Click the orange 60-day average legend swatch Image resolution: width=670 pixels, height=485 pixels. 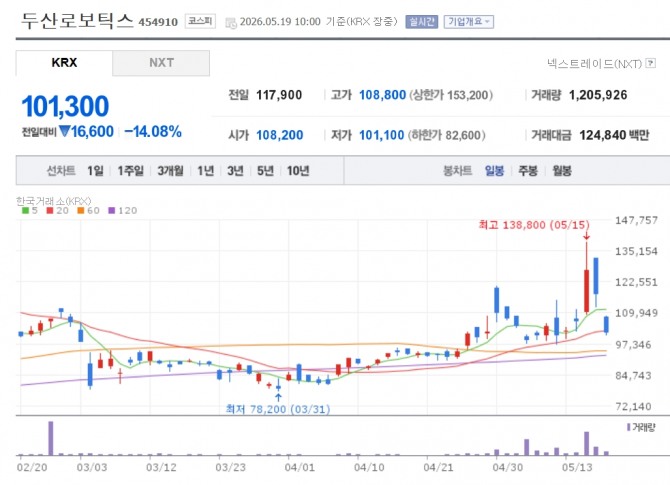[x=81, y=211]
